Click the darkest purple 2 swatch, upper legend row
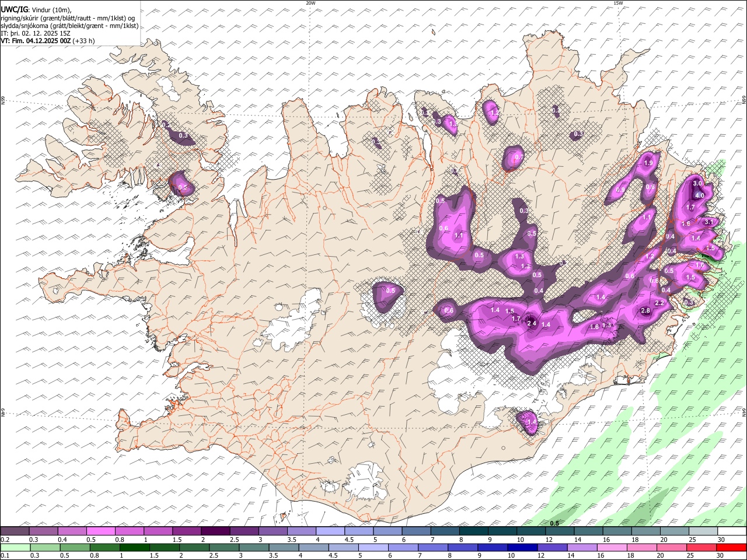The height and width of the screenshot is (560, 747). click(x=215, y=531)
